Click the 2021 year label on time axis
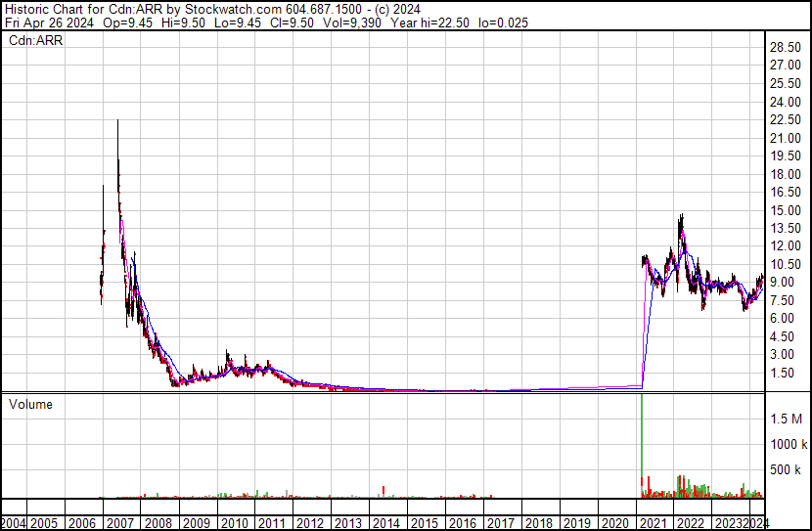 tap(653, 523)
